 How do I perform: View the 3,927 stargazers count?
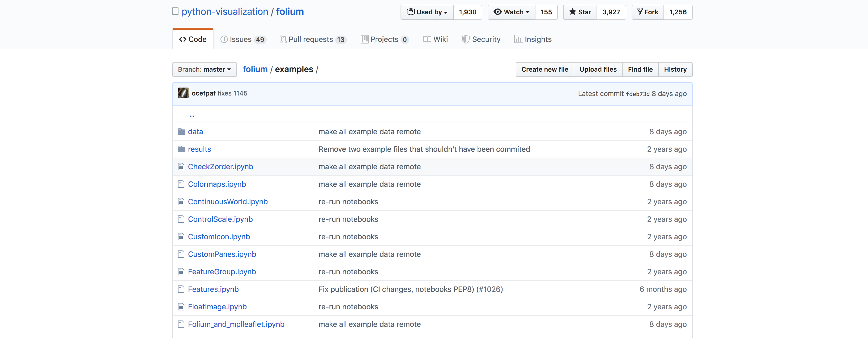tap(611, 12)
